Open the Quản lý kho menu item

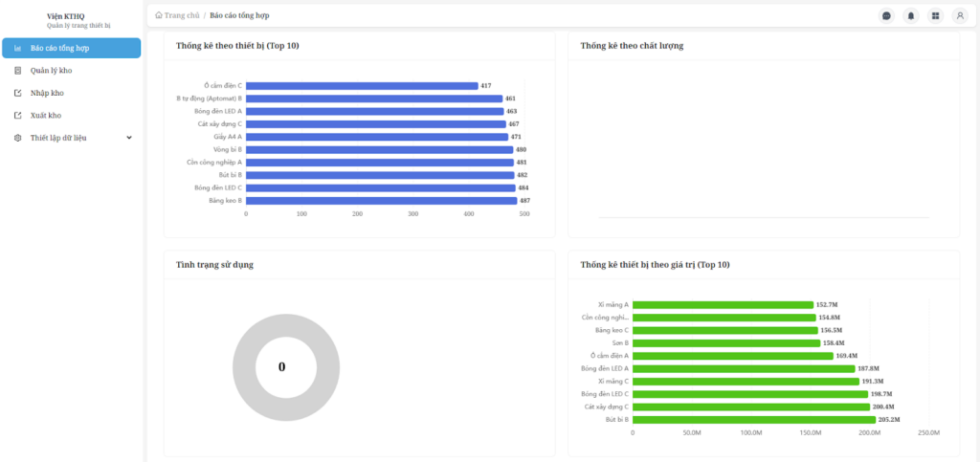point(52,71)
